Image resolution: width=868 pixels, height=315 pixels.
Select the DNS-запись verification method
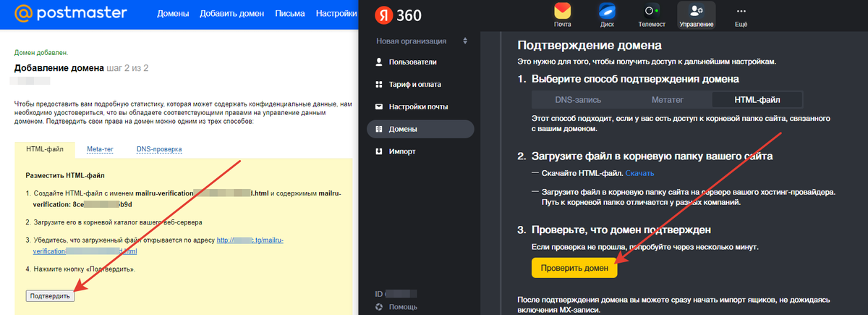point(578,99)
